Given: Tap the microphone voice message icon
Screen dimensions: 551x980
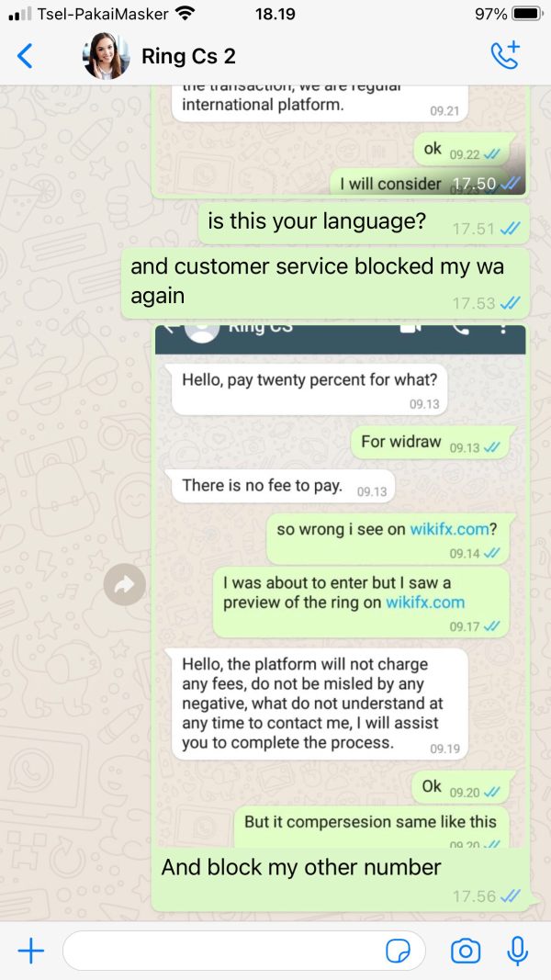Looking at the screenshot, I should point(517,952).
